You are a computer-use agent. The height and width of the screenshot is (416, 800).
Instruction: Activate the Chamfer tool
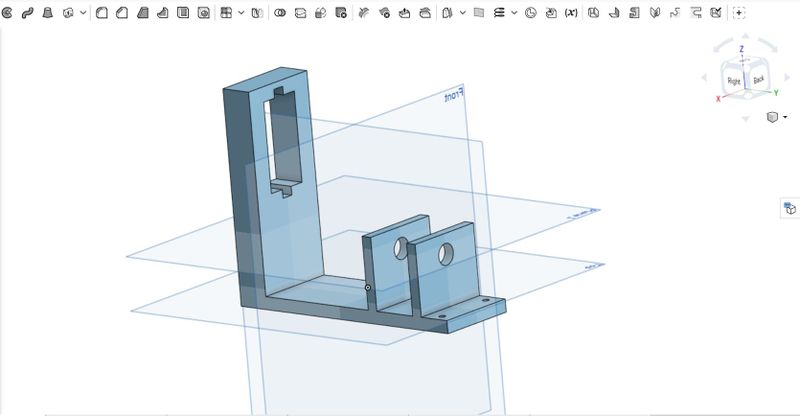(x=122, y=13)
